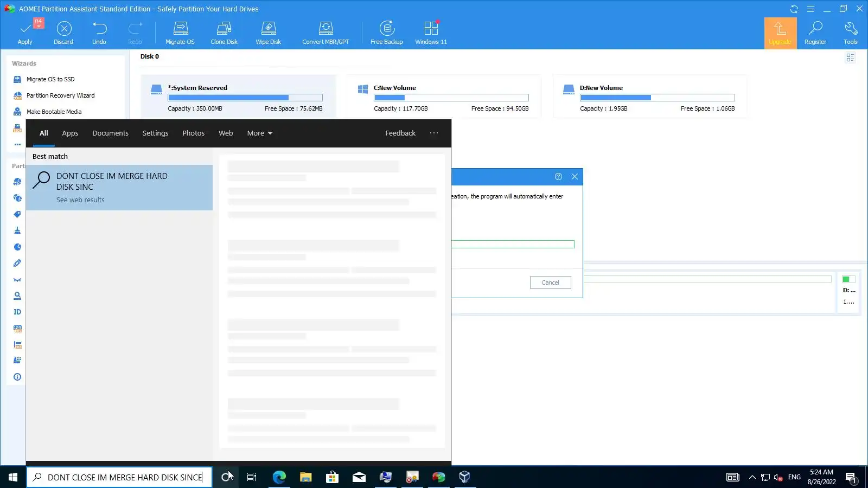Click the orange Upgrade button
868x488 pixels.
(780, 33)
